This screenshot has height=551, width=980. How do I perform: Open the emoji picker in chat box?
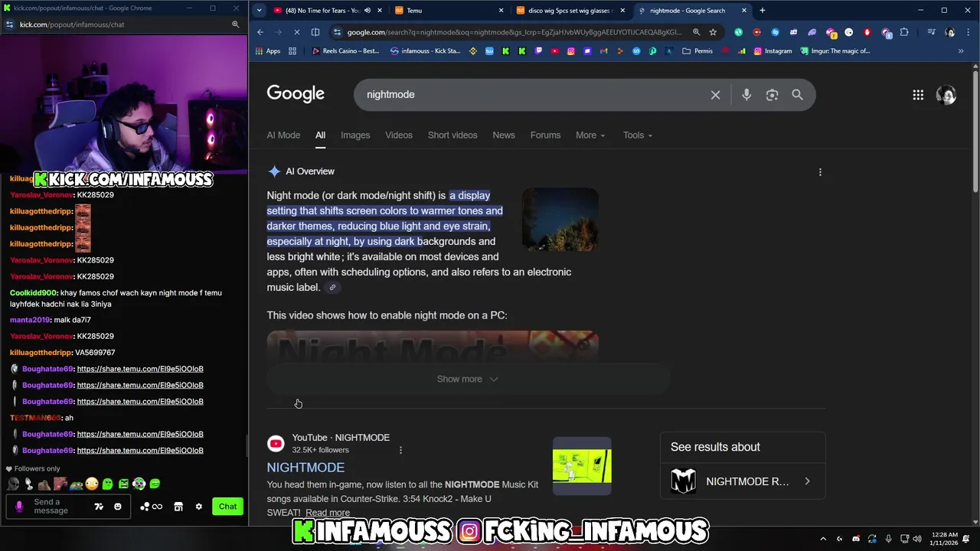(117, 507)
